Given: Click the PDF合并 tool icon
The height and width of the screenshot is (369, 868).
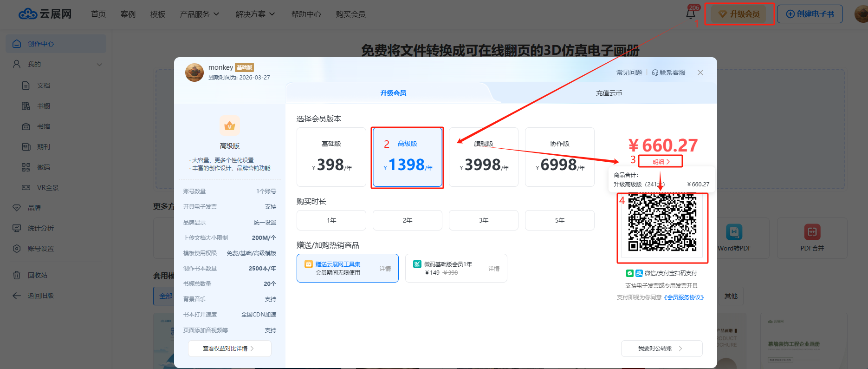Looking at the screenshot, I should [812, 232].
